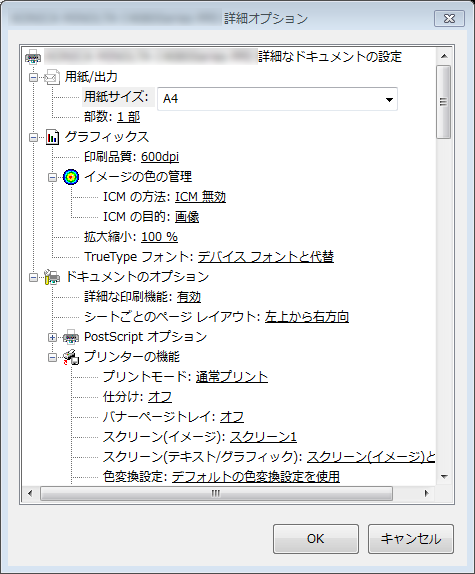Close the 詳細オプション dialog
The image size is (475, 574).
click(x=449, y=18)
